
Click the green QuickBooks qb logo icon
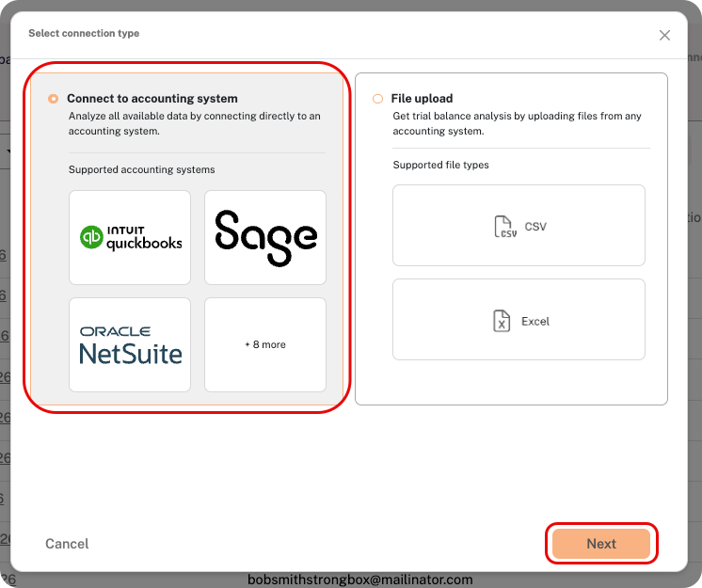(91, 237)
